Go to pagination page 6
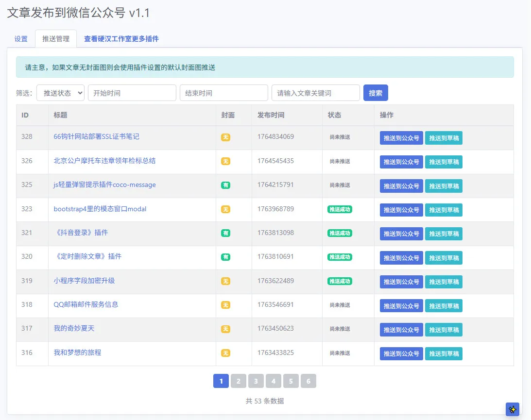 [x=308, y=381]
